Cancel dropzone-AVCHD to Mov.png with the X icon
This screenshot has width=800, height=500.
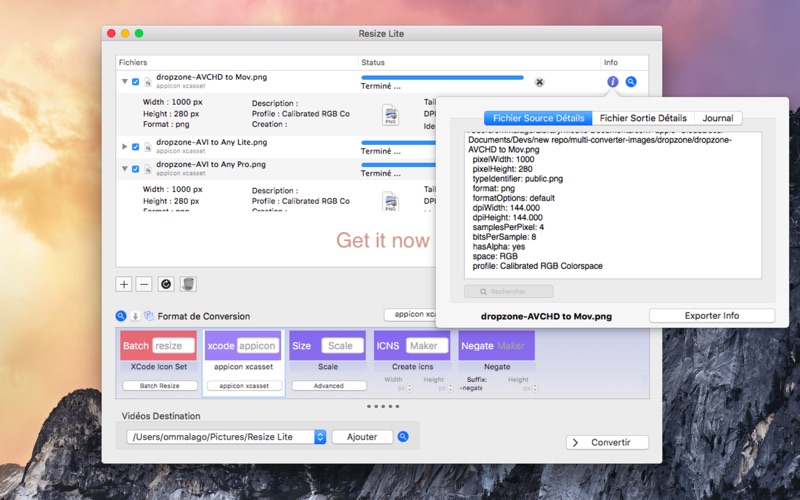click(539, 82)
